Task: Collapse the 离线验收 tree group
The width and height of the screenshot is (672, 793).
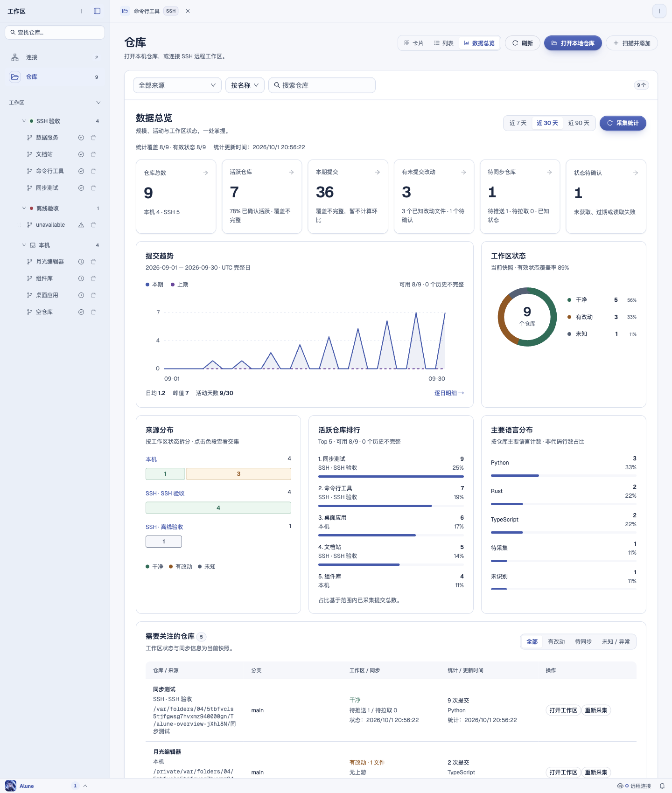Action: 24,208
